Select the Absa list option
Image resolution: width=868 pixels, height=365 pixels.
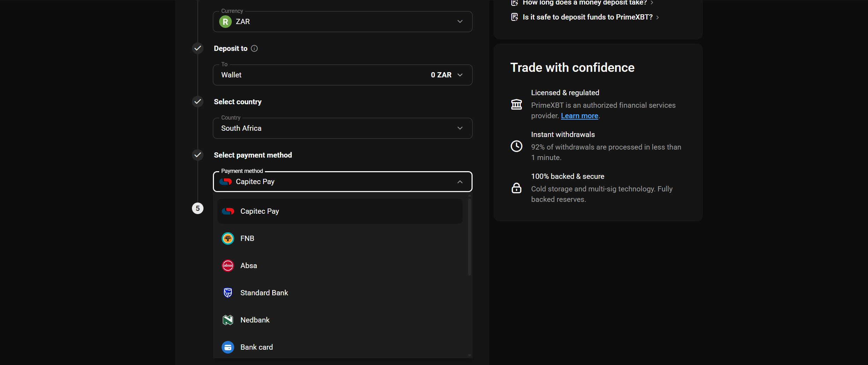248,266
